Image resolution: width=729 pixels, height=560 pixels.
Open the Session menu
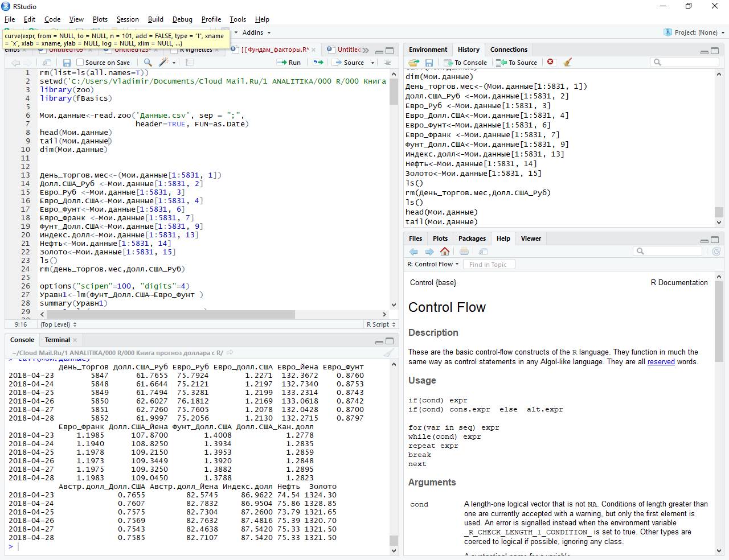128,19
